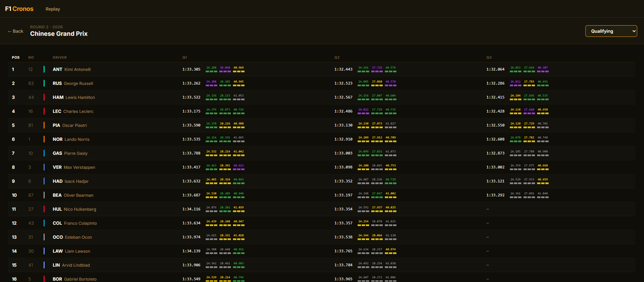
Task: Click Russell's Q3 sector one 24.012
Action: pos(515,81)
